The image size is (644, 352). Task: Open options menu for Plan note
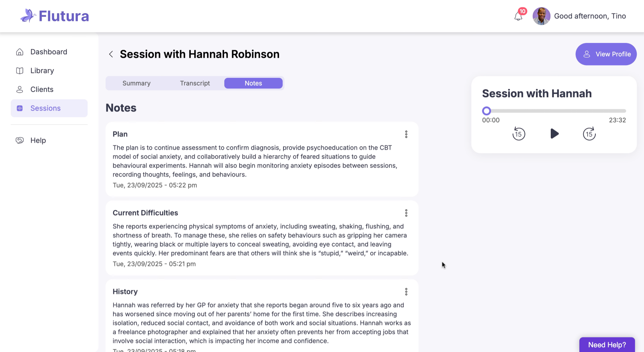[406, 134]
